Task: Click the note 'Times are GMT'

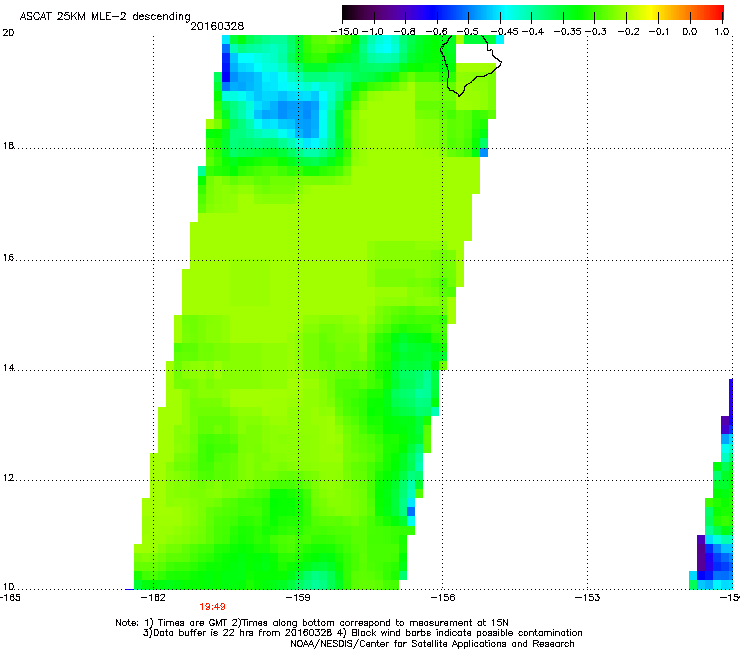Action: pyautogui.click(x=193, y=623)
